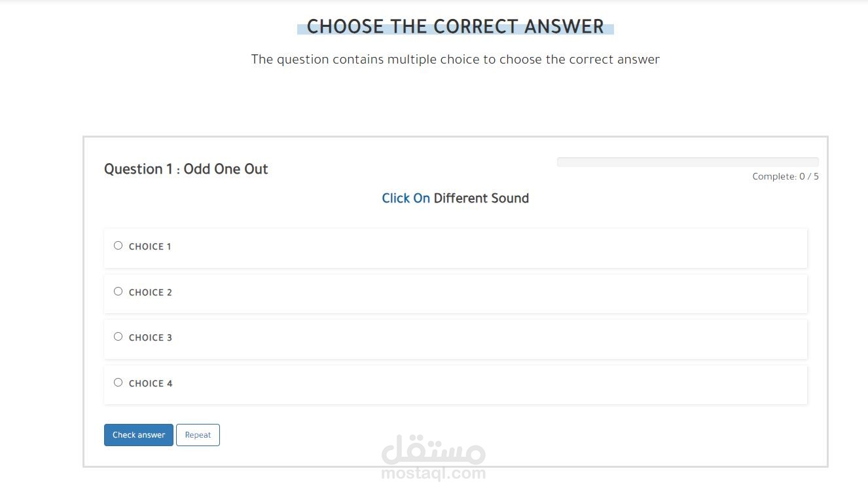Mark the Choice 4 radio button
Viewport: 868px width, 492px height.
118,383
